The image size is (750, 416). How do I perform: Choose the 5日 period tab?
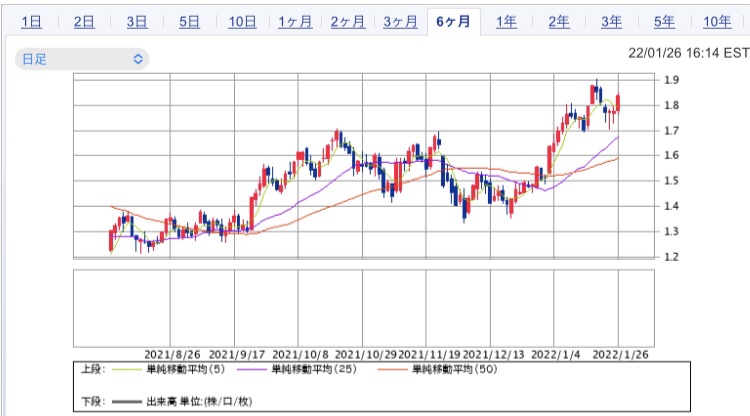(189, 22)
